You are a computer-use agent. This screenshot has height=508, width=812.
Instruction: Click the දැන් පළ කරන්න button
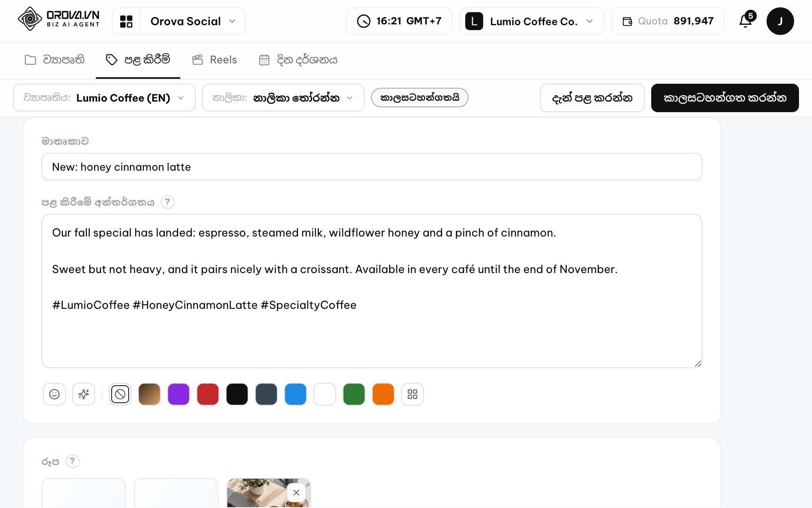click(x=592, y=98)
